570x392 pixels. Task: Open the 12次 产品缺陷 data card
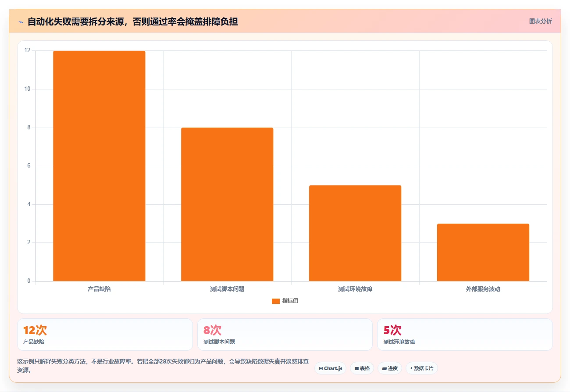pyautogui.click(x=105, y=335)
